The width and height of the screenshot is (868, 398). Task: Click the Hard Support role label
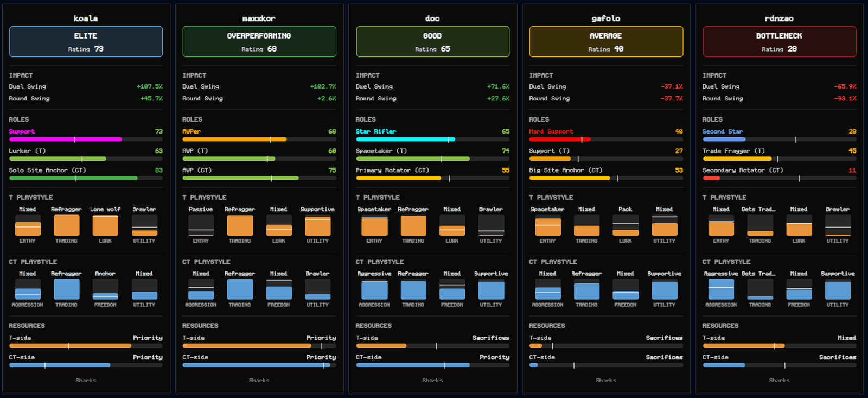[551, 131]
